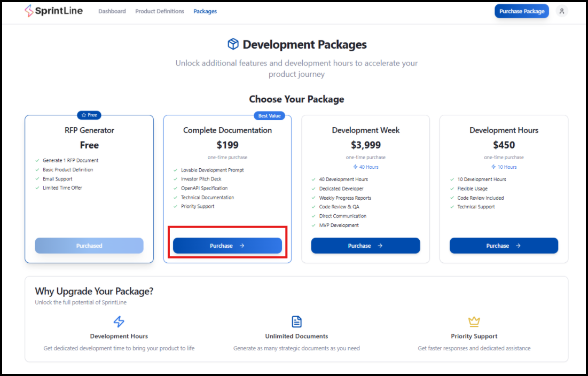Click checkmark beside Dedicated Developer
Image resolution: width=588 pixels, height=376 pixels.
(313, 189)
